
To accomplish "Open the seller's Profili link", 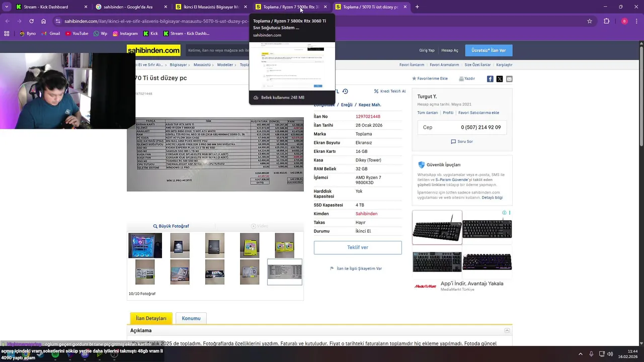I will [x=448, y=113].
